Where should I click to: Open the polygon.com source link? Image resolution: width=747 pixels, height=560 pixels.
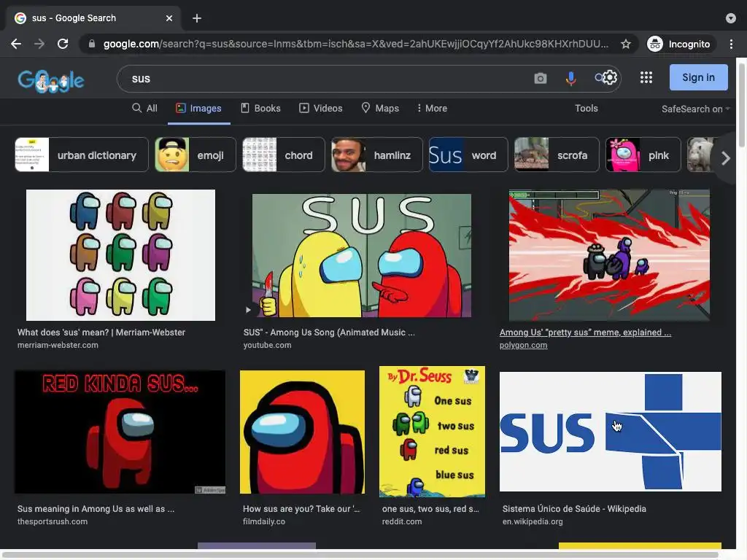tap(523, 345)
